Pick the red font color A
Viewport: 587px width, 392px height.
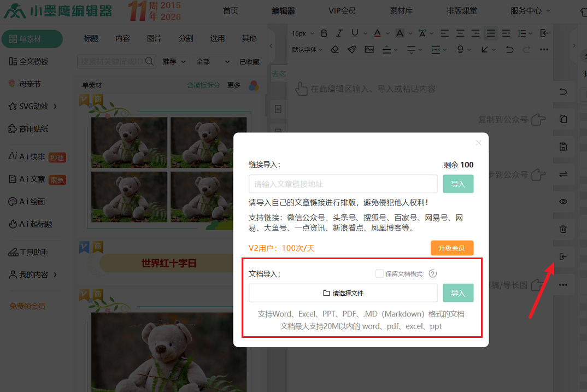tap(377, 33)
